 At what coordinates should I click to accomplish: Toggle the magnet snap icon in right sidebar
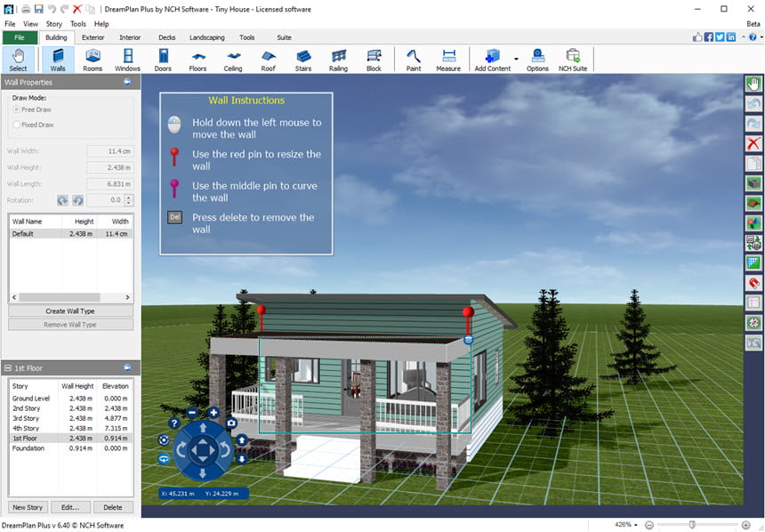point(753,283)
